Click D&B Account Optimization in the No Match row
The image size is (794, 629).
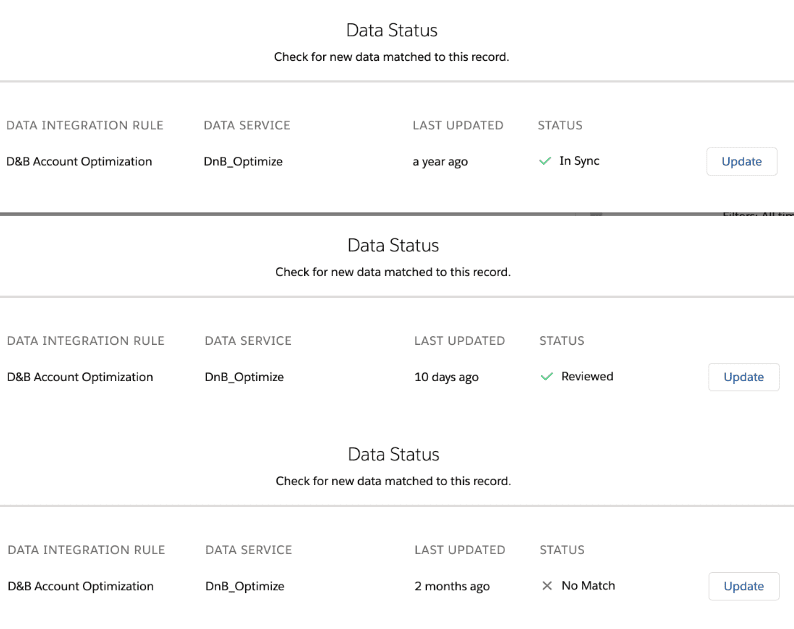point(80,587)
